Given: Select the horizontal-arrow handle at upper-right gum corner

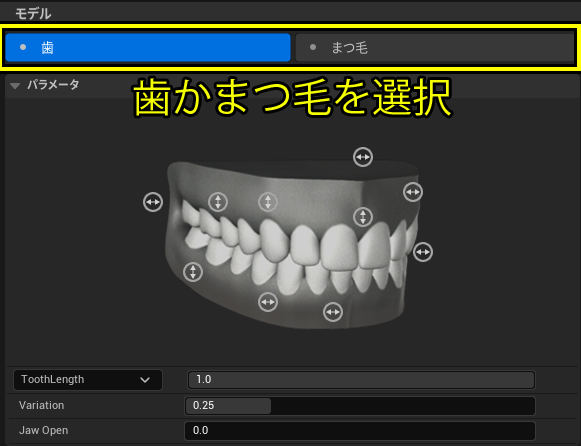Looking at the screenshot, I should click(413, 192).
